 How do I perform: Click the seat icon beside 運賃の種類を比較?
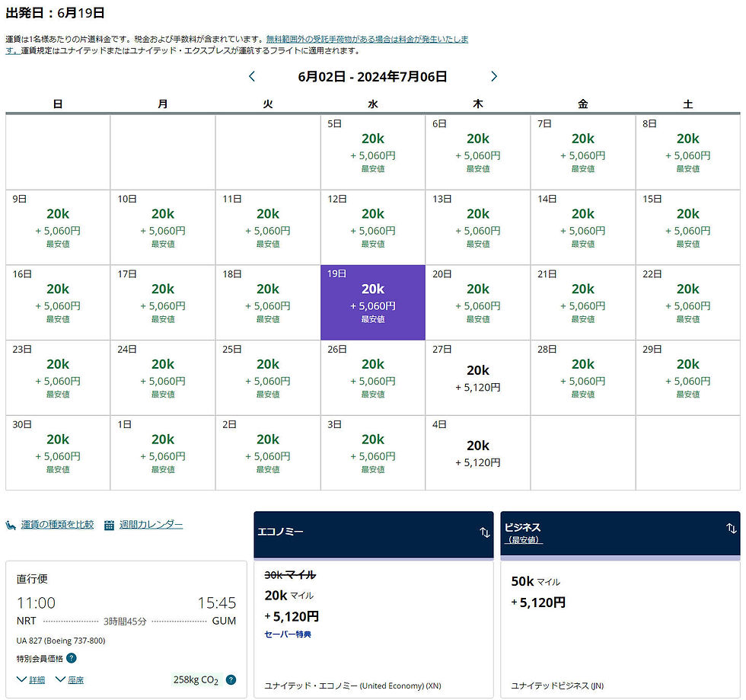(x=10, y=525)
